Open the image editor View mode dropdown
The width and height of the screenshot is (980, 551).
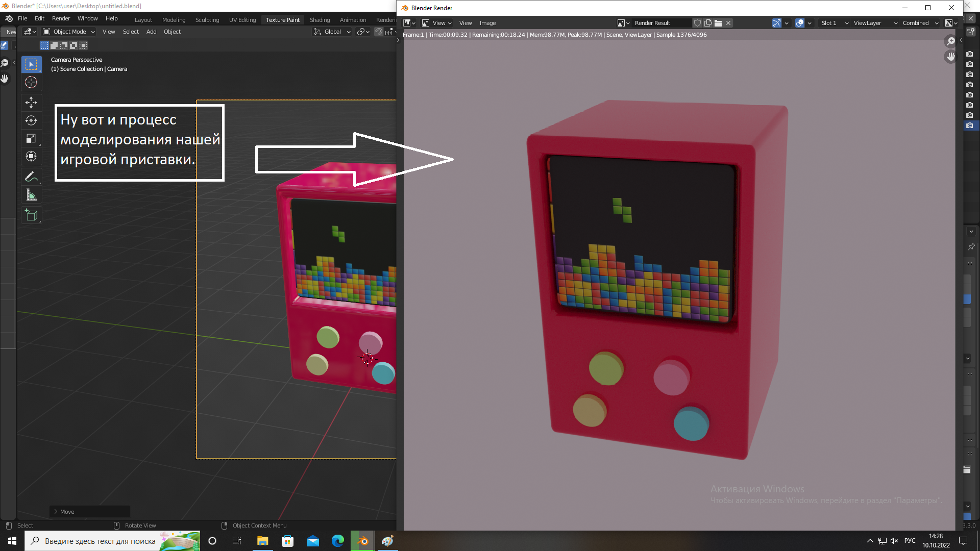(437, 23)
